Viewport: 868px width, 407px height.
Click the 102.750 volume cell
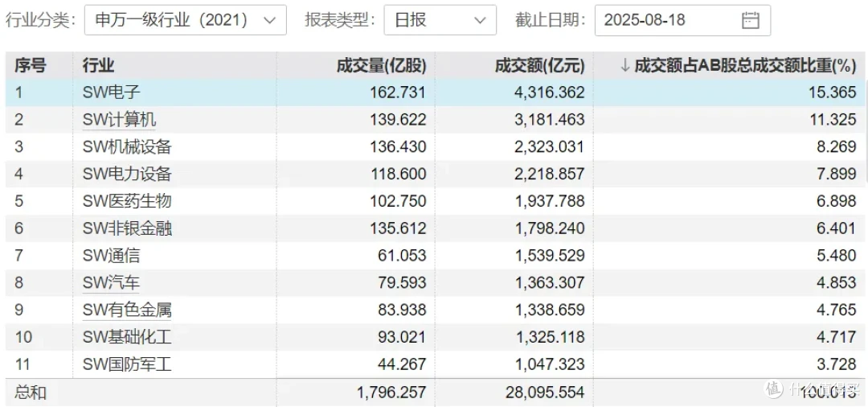pyautogui.click(x=398, y=201)
